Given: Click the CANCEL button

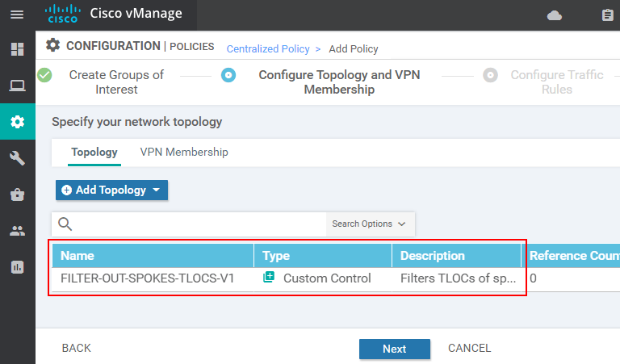Looking at the screenshot, I should pos(469,349).
